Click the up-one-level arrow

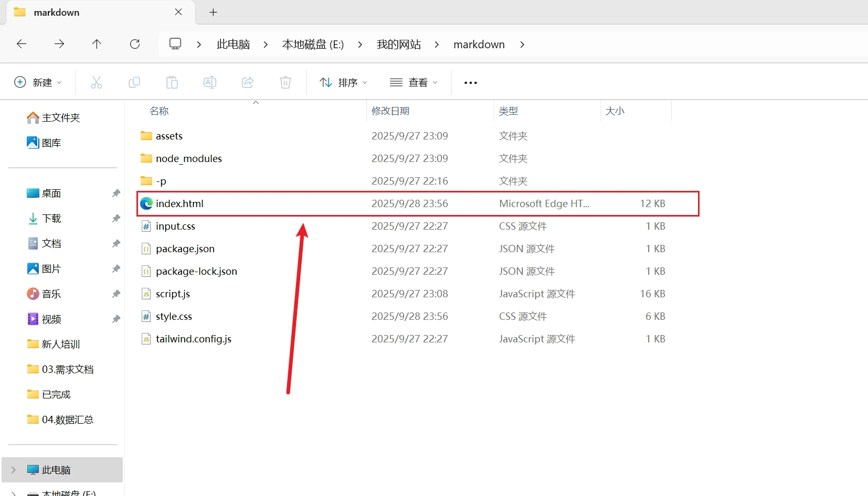pos(97,44)
